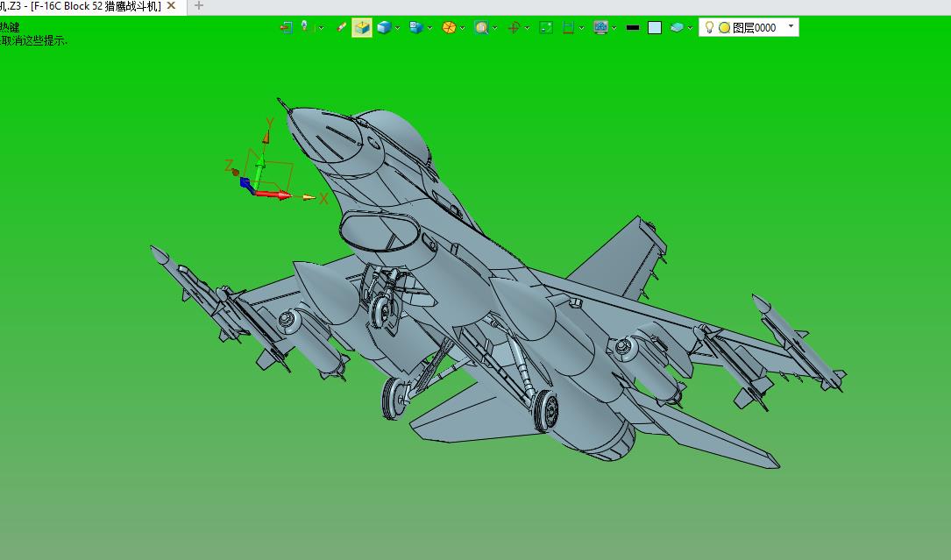Click the magnifier zoom icon
This screenshot has height=560, width=951.
481,27
